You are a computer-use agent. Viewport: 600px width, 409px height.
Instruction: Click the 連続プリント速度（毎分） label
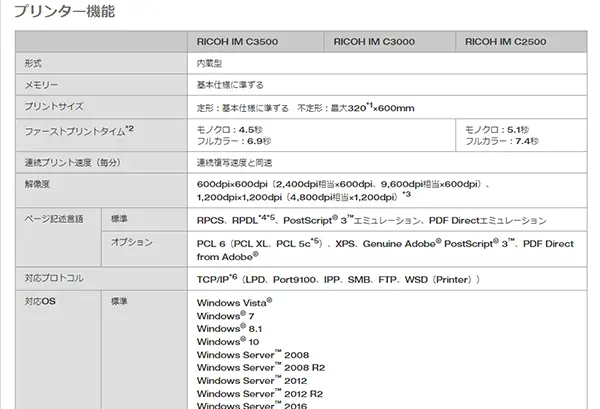pos(73,163)
